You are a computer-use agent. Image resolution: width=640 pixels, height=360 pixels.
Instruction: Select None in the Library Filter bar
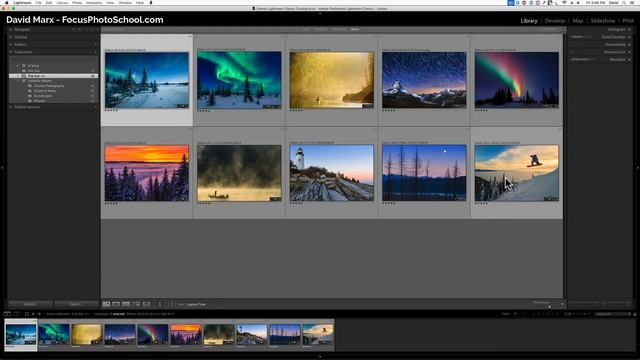355,29
